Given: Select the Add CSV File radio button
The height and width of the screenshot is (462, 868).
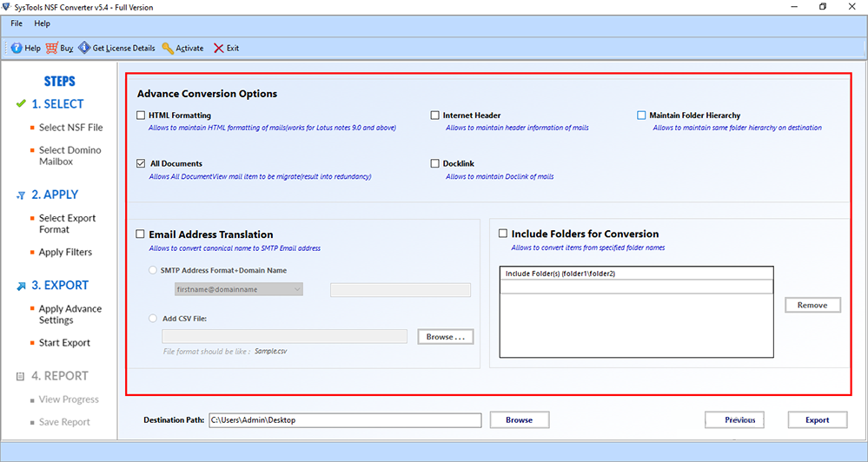Looking at the screenshot, I should point(152,318).
